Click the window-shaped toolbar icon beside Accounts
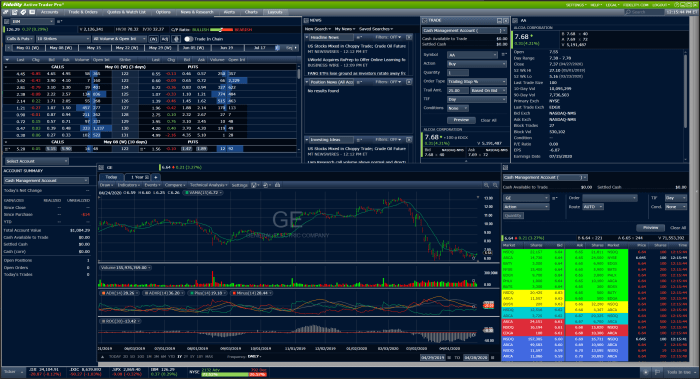 pyautogui.click(x=32, y=12)
